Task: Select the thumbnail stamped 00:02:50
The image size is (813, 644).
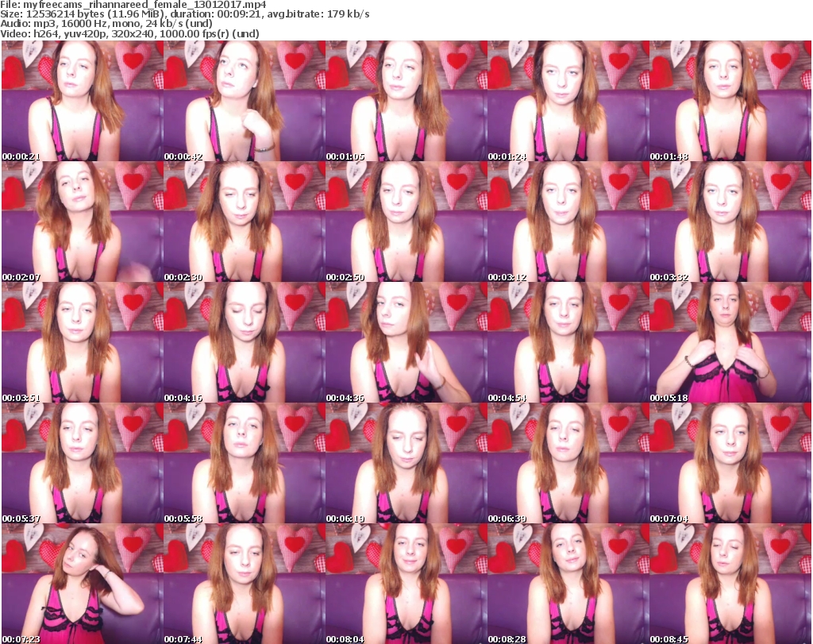Action: coord(406,222)
